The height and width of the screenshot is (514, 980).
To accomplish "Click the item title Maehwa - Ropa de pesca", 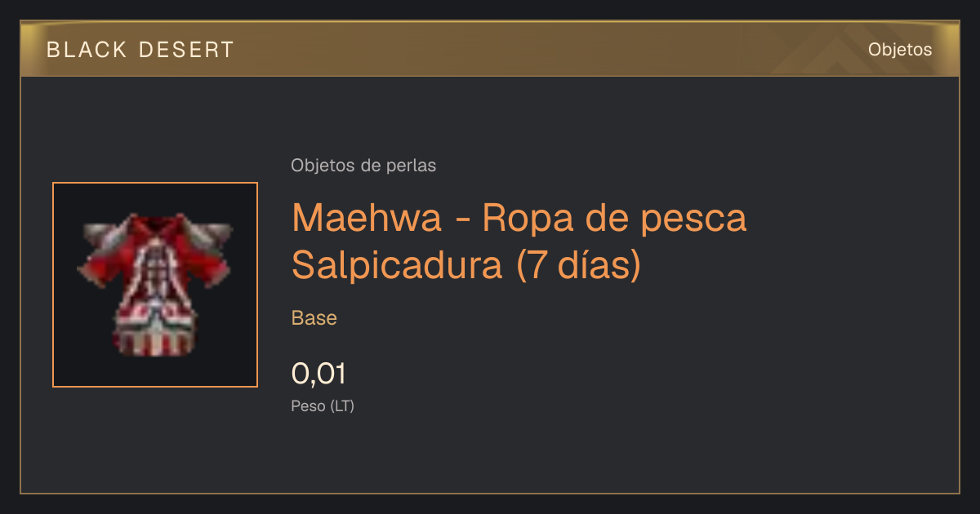I will point(519,217).
